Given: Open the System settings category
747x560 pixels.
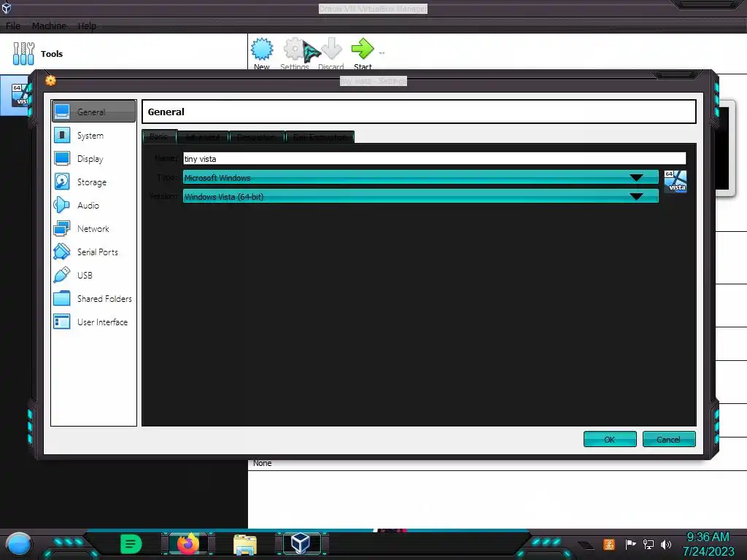Looking at the screenshot, I should pyautogui.click(x=93, y=135).
